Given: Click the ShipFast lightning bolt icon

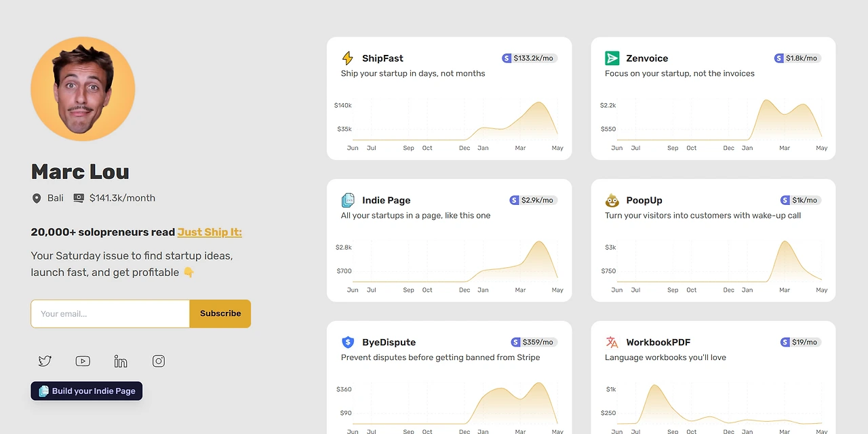Looking at the screenshot, I should point(348,58).
